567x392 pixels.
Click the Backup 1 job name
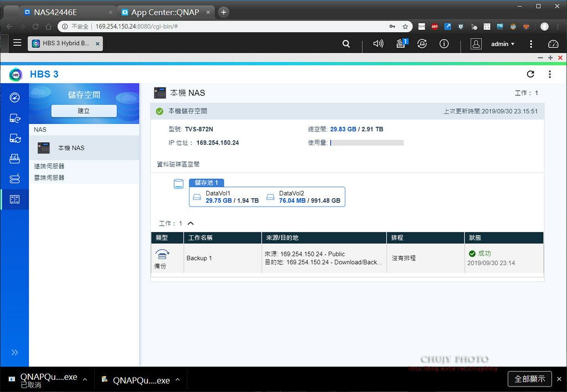pyautogui.click(x=199, y=258)
